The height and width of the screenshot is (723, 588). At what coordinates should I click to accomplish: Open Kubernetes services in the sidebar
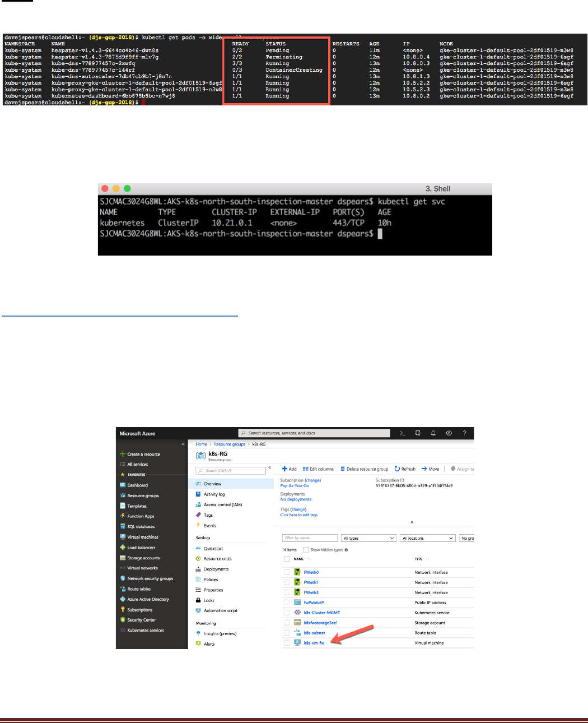point(146,631)
